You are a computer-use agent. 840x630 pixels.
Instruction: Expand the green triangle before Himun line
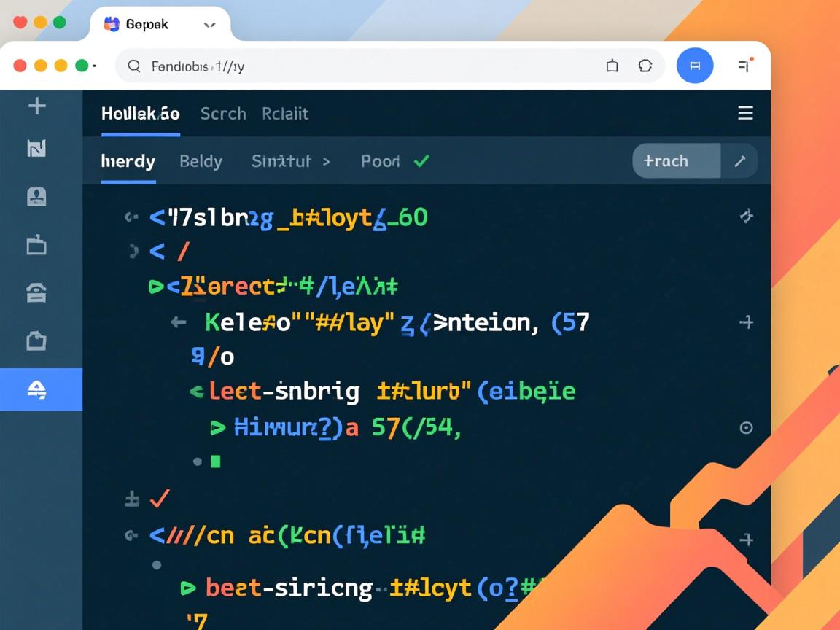(217, 428)
